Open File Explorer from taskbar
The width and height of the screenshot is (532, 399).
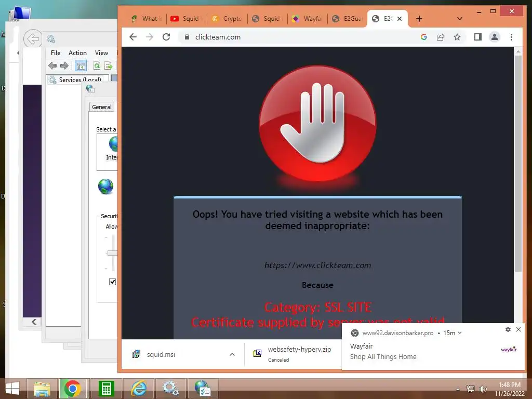coord(42,389)
